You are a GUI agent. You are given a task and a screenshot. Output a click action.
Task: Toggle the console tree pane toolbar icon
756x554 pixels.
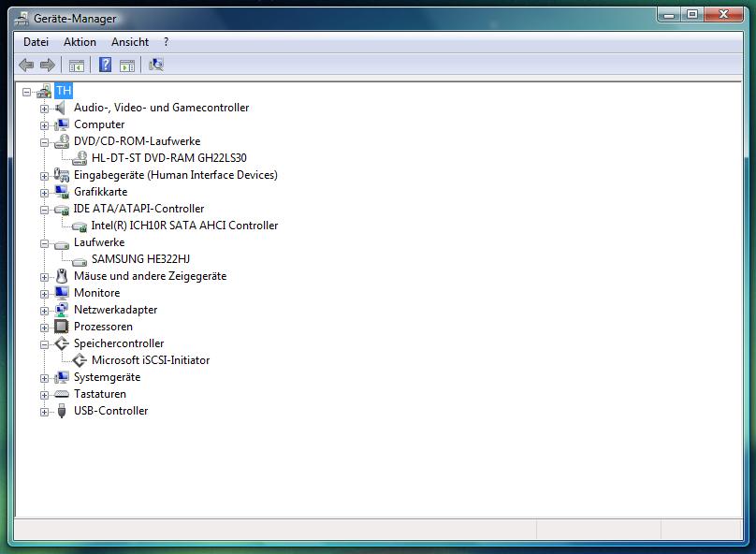[x=77, y=66]
